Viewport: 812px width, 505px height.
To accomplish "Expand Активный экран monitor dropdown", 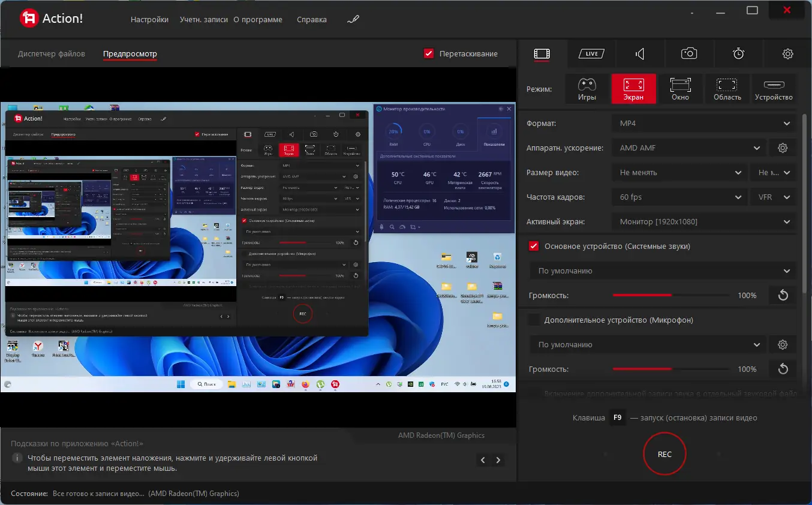I will coord(704,221).
